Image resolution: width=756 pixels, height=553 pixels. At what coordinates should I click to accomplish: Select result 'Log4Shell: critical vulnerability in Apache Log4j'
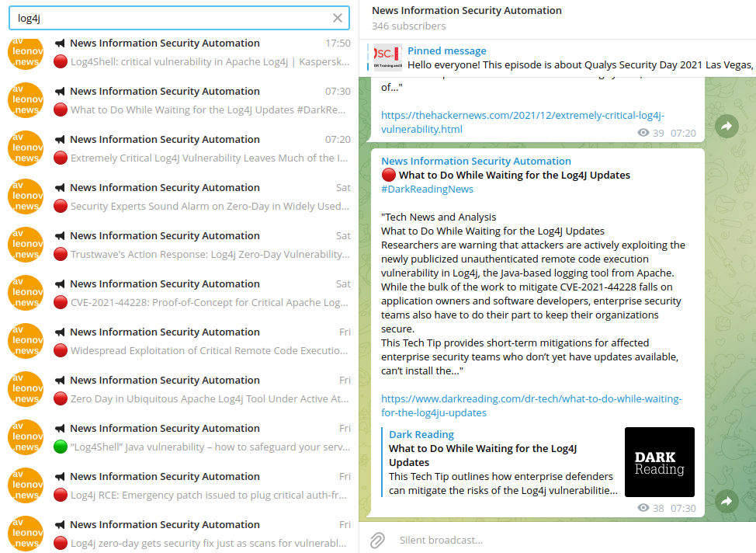tap(179, 52)
